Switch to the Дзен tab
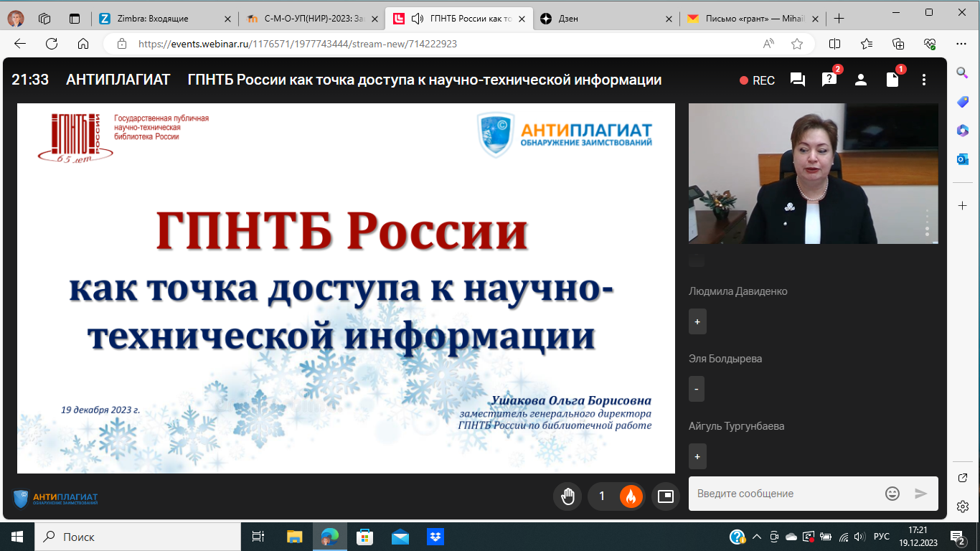 tap(606, 19)
